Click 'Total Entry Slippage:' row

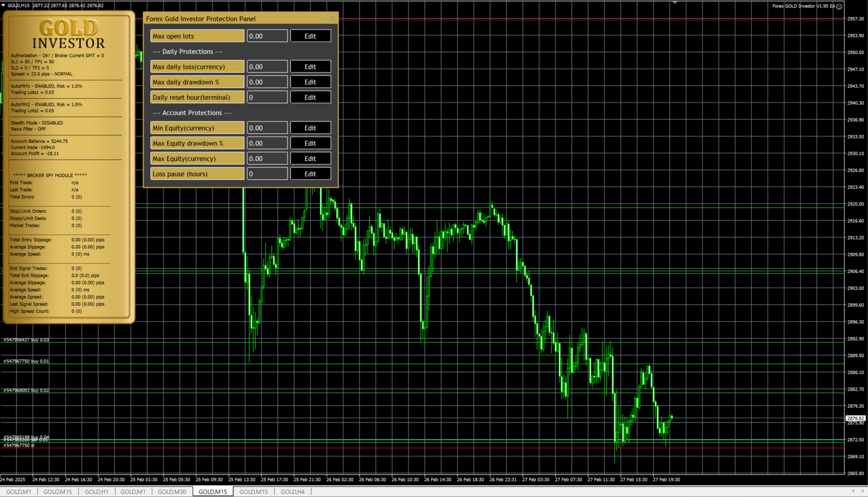tap(57, 240)
